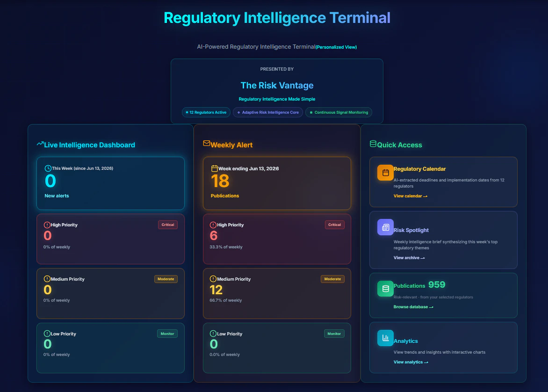Viewport: 548px width, 392px height.
Task: Click Low Priority alert icon in Weekly Alert
Action: coord(213,334)
